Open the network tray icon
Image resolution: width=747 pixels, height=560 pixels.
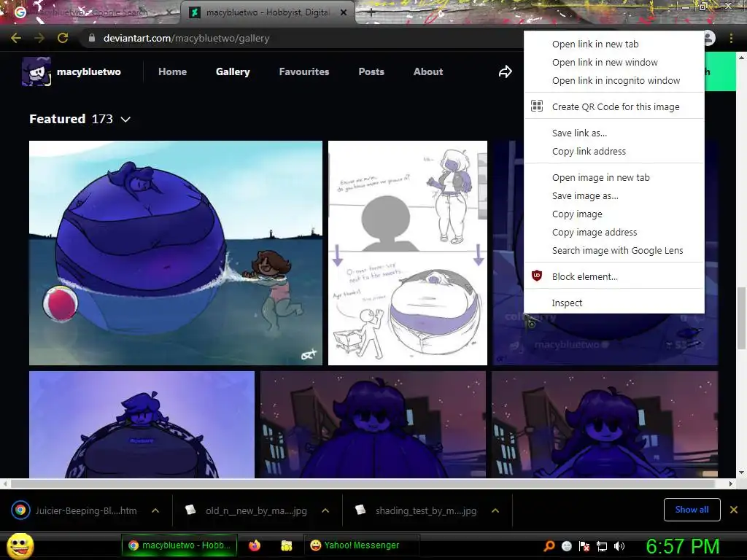click(x=602, y=546)
